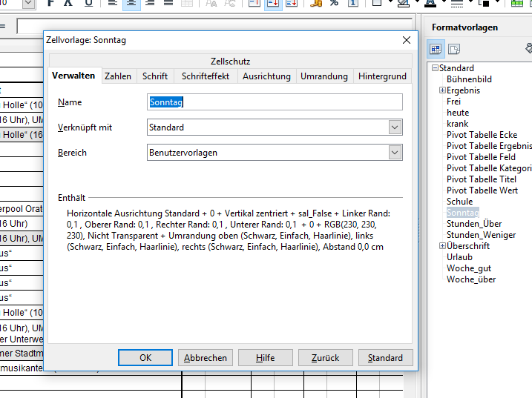Click the Name text field
The image size is (532, 398).
point(275,102)
